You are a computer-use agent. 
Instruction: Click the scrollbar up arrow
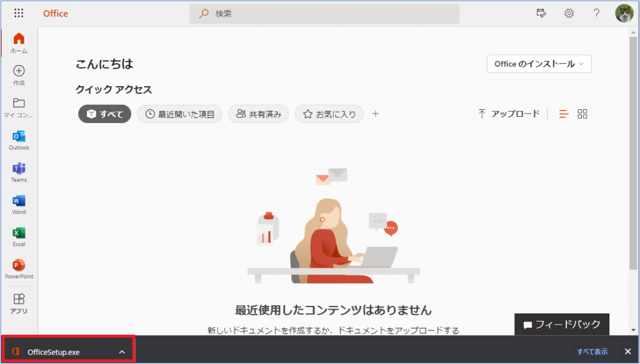[x=634, y=32]
